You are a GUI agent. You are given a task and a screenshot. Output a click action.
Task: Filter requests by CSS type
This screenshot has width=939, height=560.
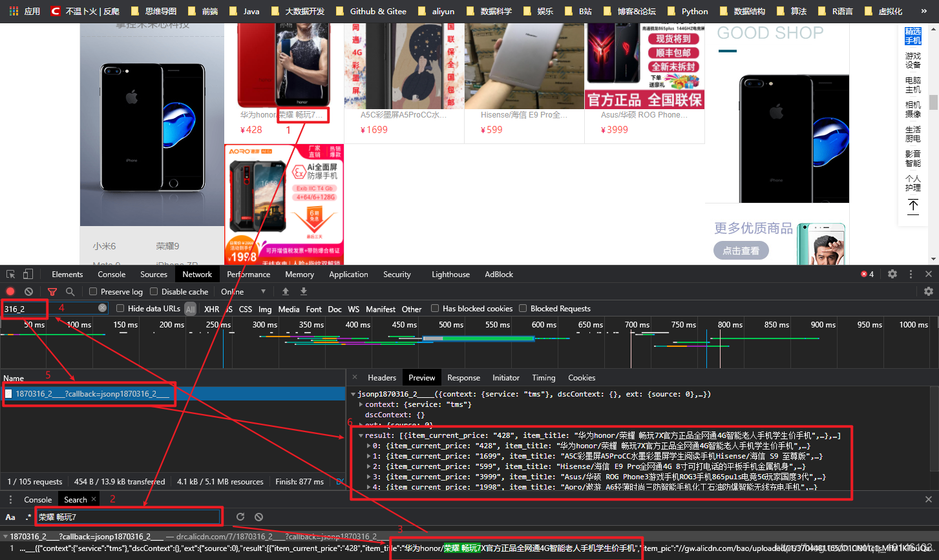pos(246,309)
